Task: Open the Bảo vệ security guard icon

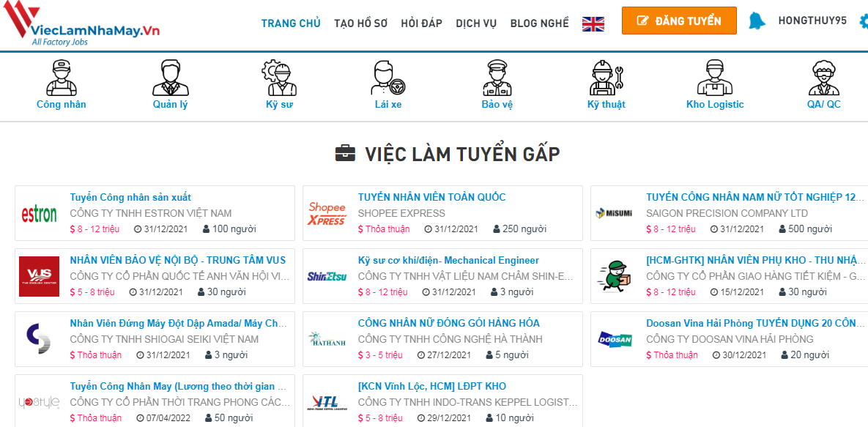Action: (497, 78)
